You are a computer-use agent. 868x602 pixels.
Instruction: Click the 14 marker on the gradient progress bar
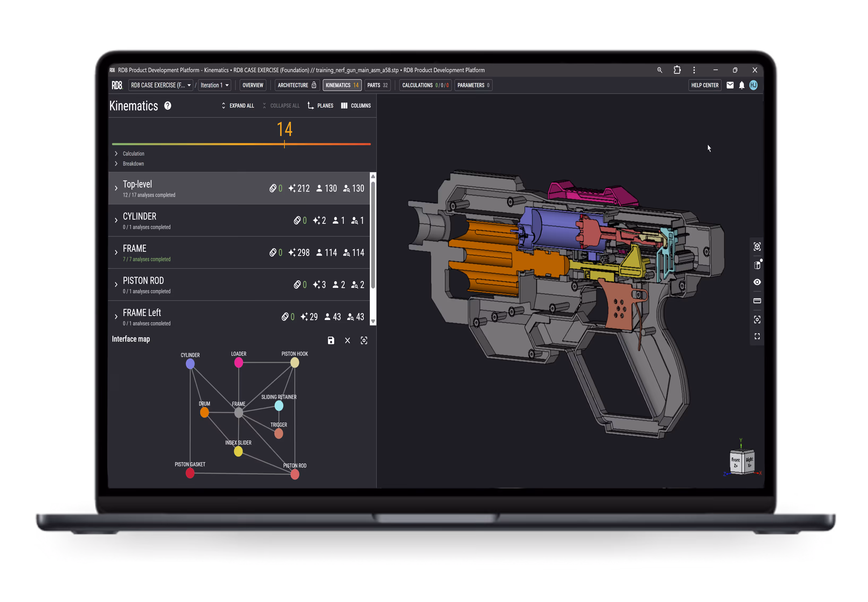click(x=284, y=144)
